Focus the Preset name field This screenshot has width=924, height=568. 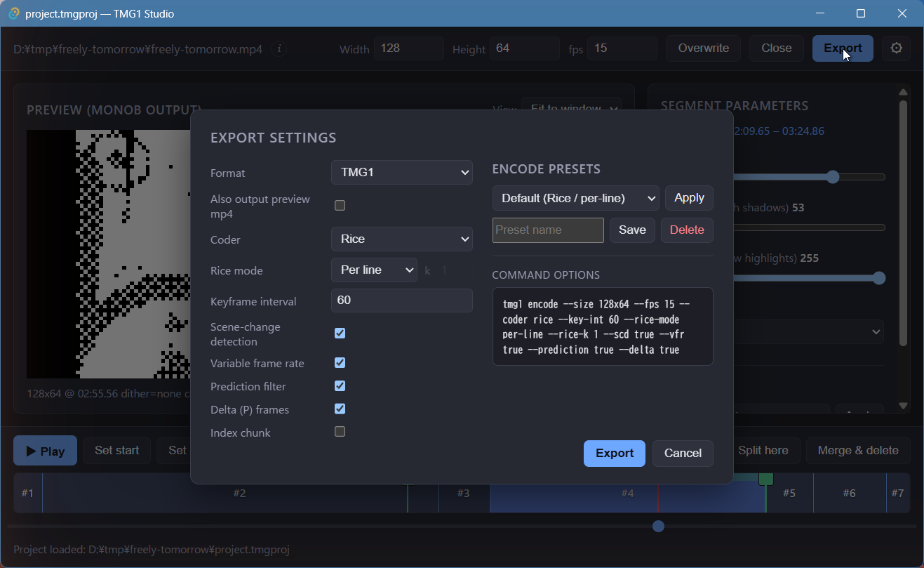pyautogui.click(x=548, y=230)
